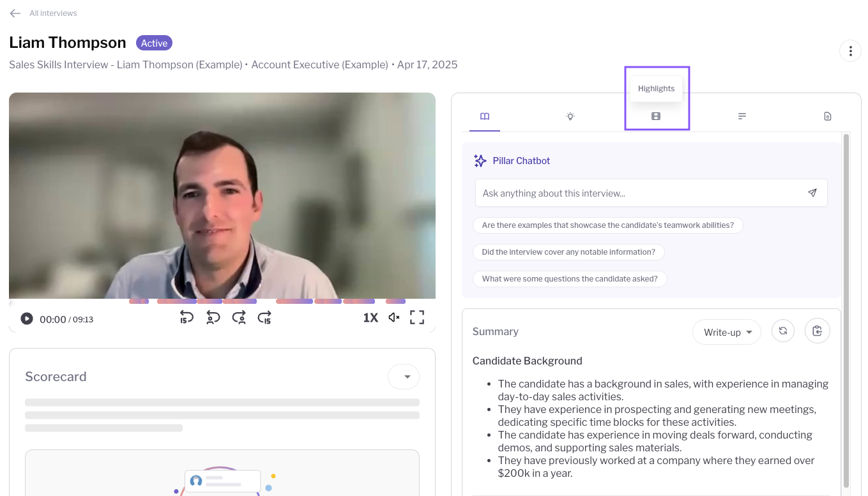Click the Active status badge

(x=154, y=43)
